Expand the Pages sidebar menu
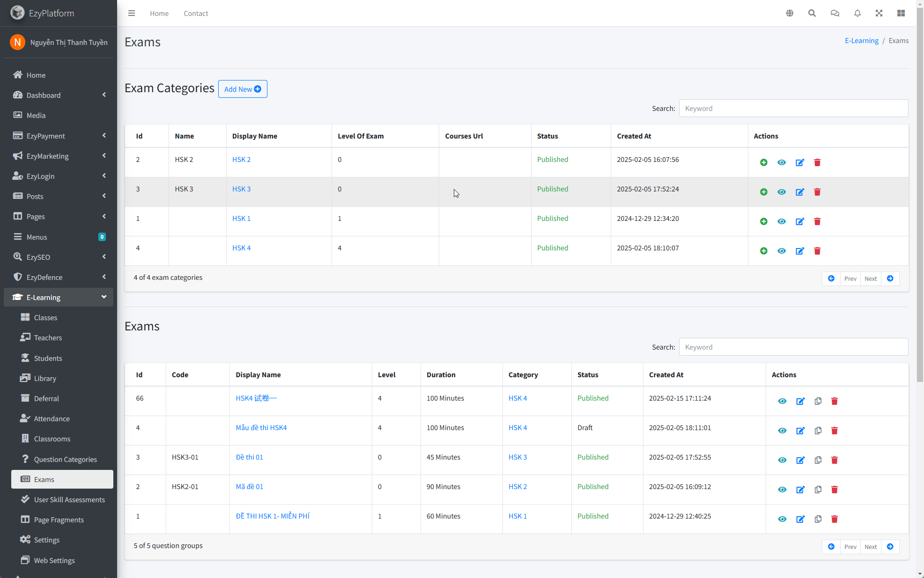Viewport: 924px width, 578px height. (x=59, y=216)
